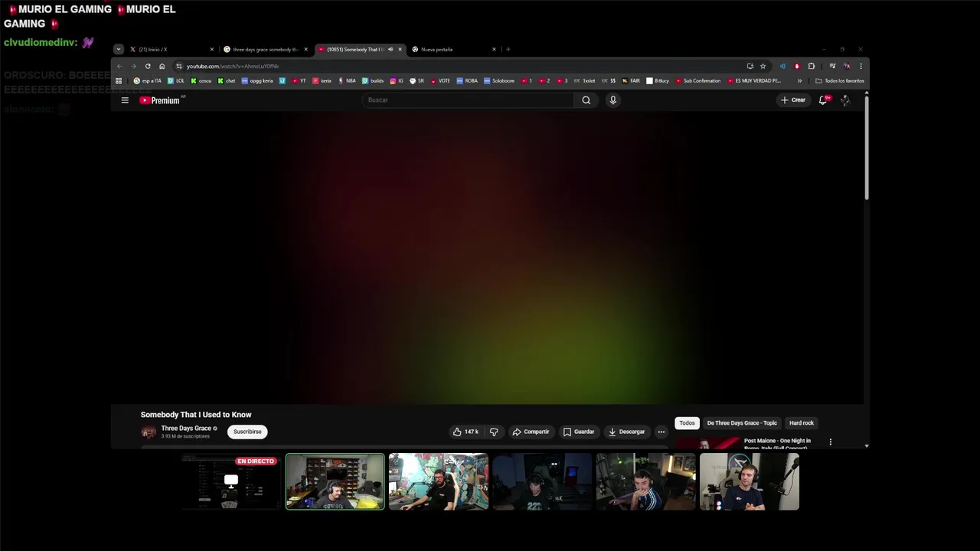
Task: Open more actions three-dot menu under video
Action: point(661,432)
